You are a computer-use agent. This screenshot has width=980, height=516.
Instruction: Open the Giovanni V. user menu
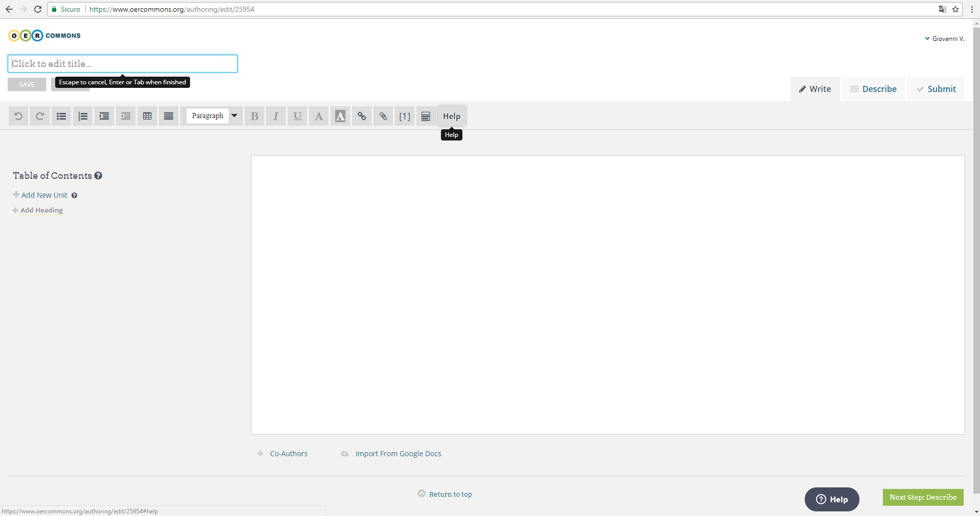944,39
